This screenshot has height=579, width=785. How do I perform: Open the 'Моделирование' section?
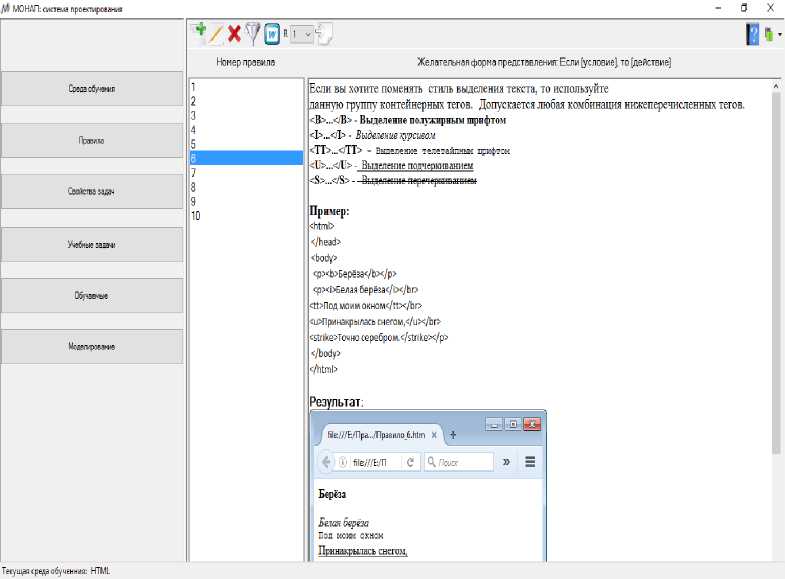tap(92, 346)
